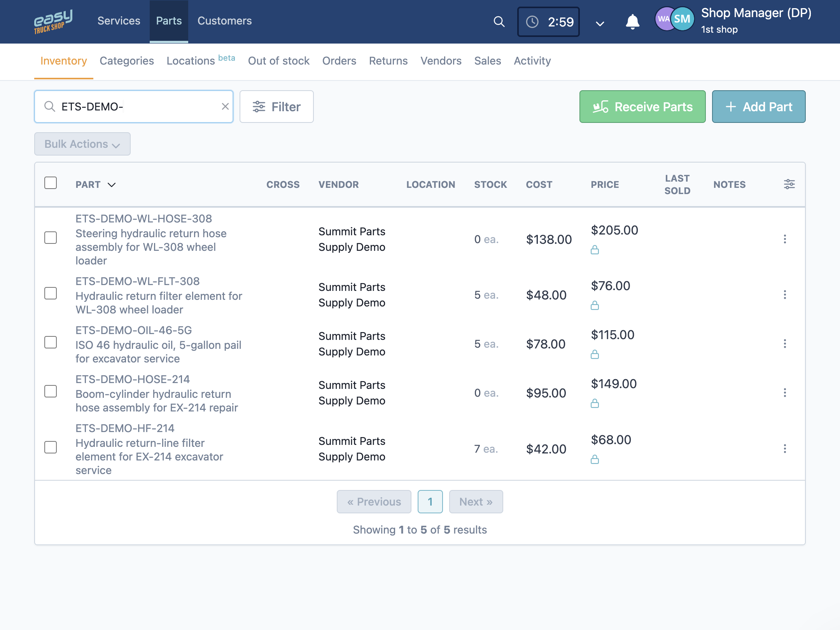840x630 pixels.
Task: Focus the parts search input field
Action: pos(134,107)
